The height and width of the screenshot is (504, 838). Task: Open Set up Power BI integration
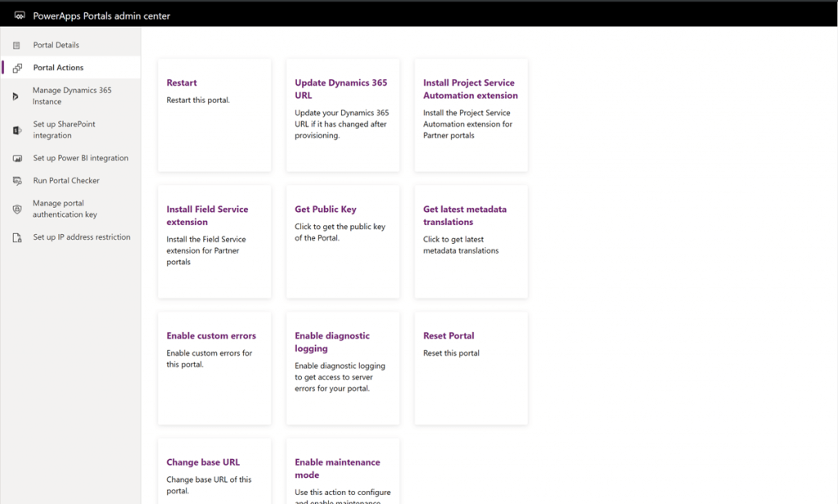80,158
